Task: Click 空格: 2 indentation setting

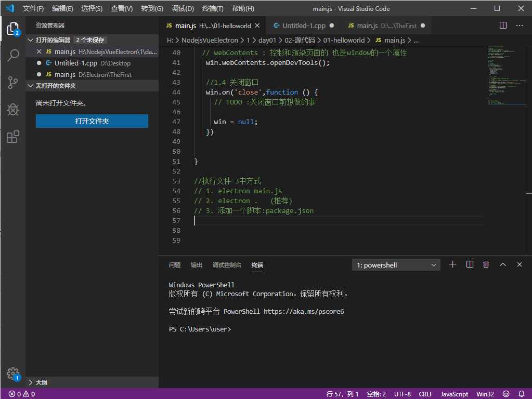Action: [x=376, y=394]
